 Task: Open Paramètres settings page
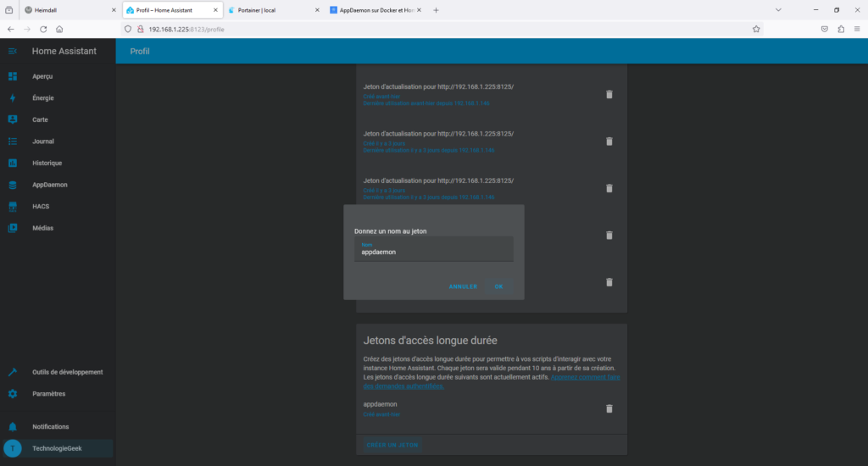[48, 394]
